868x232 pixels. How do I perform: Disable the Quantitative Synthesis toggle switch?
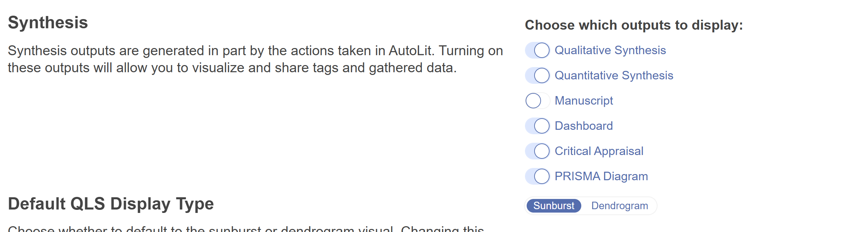pos(537,76)
